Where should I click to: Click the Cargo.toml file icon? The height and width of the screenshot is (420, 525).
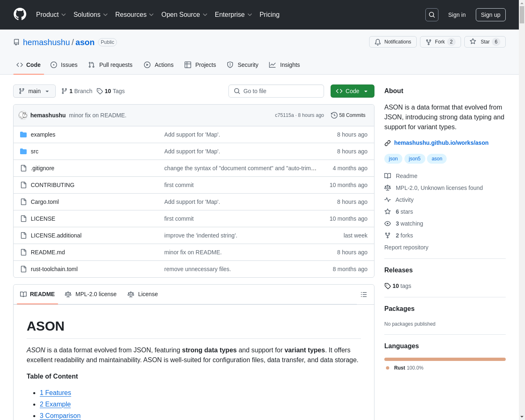tap(23, 202)
